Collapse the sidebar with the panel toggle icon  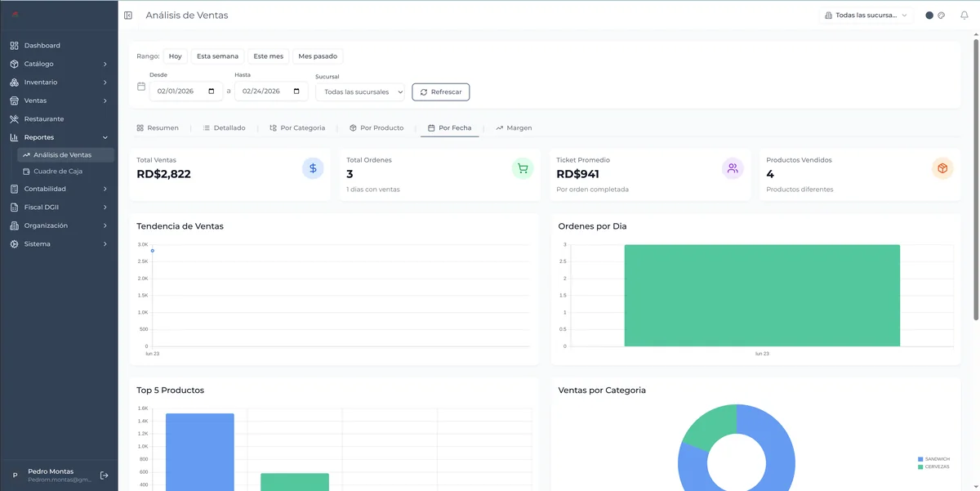click(128, 16)
